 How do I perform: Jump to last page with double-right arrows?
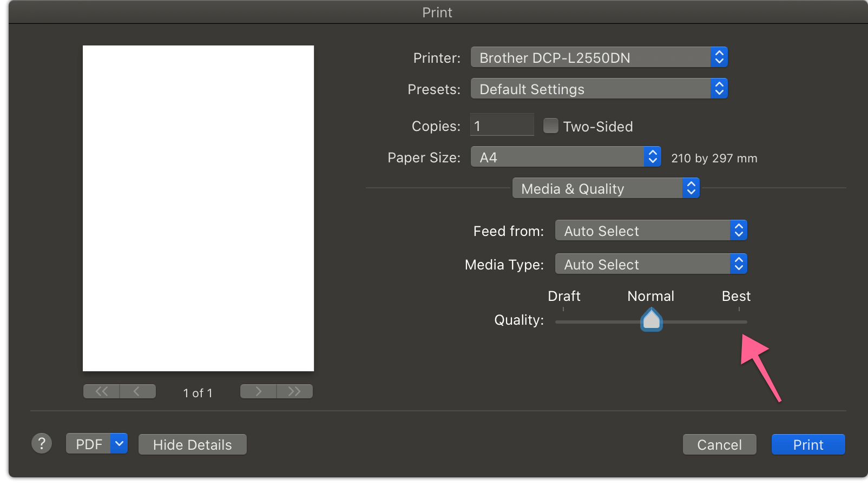(x=294, y=391)
